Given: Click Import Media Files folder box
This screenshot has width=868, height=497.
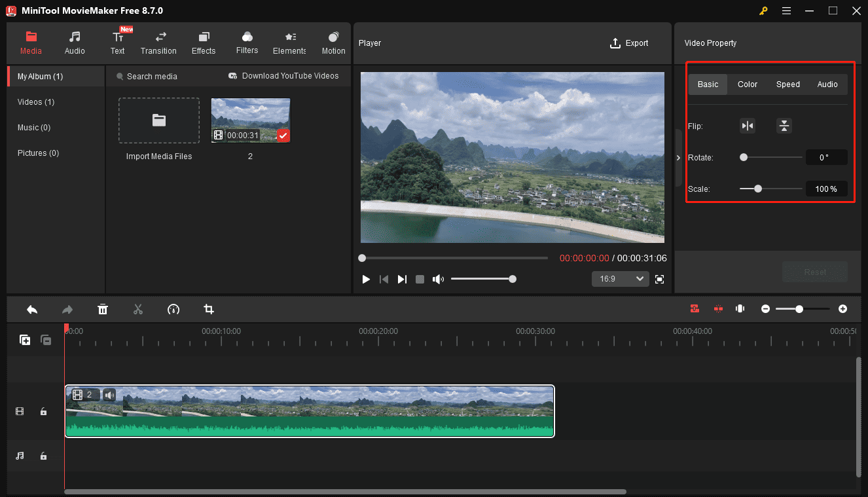Looking at the screenshot, I should click(x=159, y=120).
